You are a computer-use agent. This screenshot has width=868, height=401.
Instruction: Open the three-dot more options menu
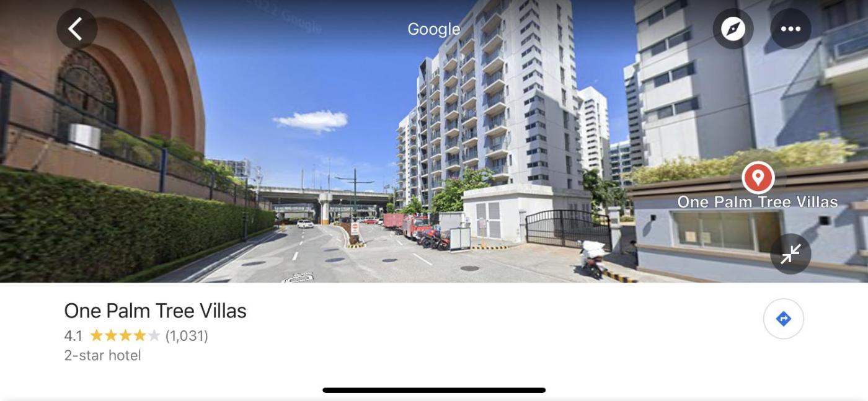coord(790,29)
